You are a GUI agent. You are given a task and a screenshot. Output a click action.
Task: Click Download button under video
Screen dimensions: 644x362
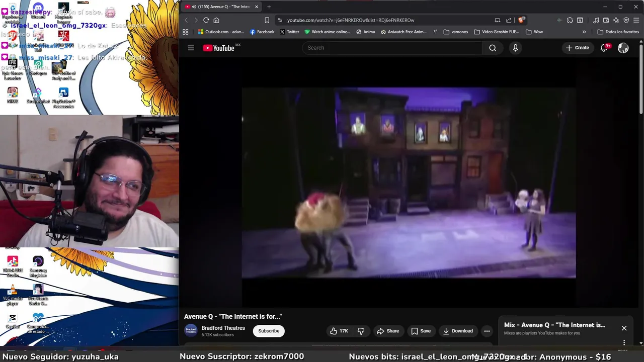[x=458, y=331]
